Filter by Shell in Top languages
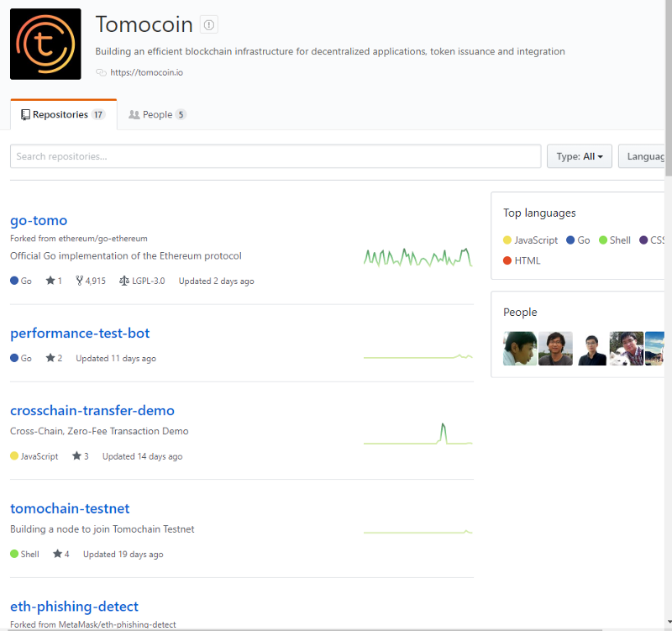 (x=615, y=240)
